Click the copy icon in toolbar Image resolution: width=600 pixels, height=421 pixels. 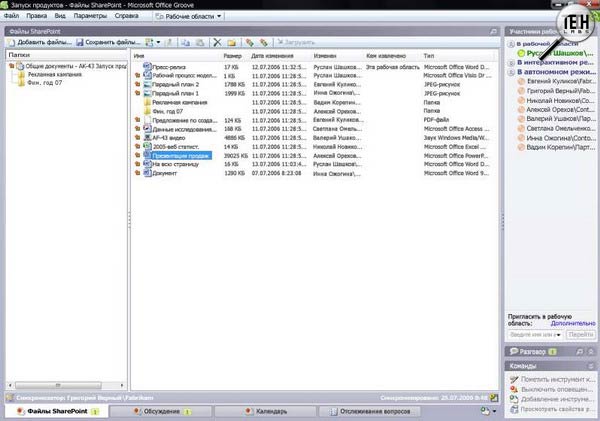[x=186, y=42]
